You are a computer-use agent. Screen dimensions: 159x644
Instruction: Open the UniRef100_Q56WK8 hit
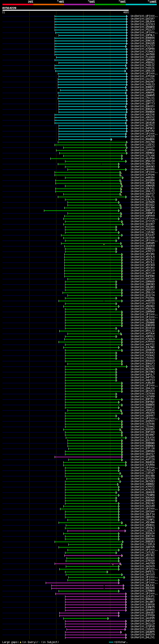(x=143, y=27)
